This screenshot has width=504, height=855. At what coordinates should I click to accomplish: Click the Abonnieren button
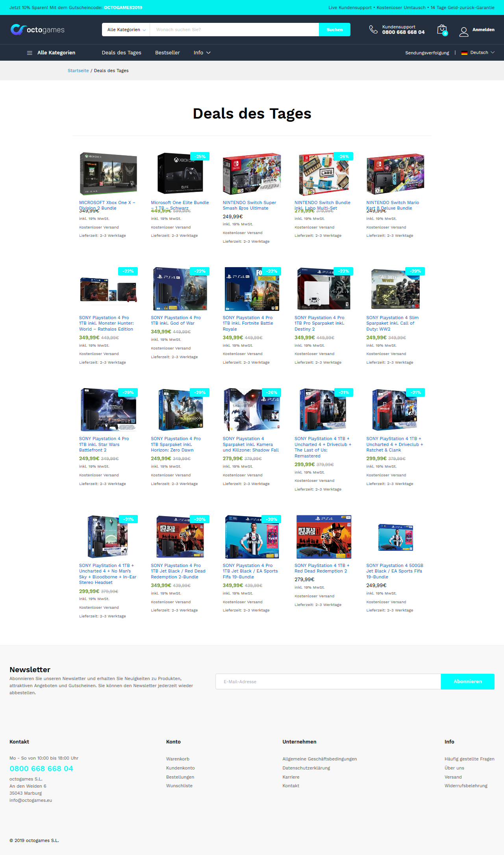pos(467,682)
